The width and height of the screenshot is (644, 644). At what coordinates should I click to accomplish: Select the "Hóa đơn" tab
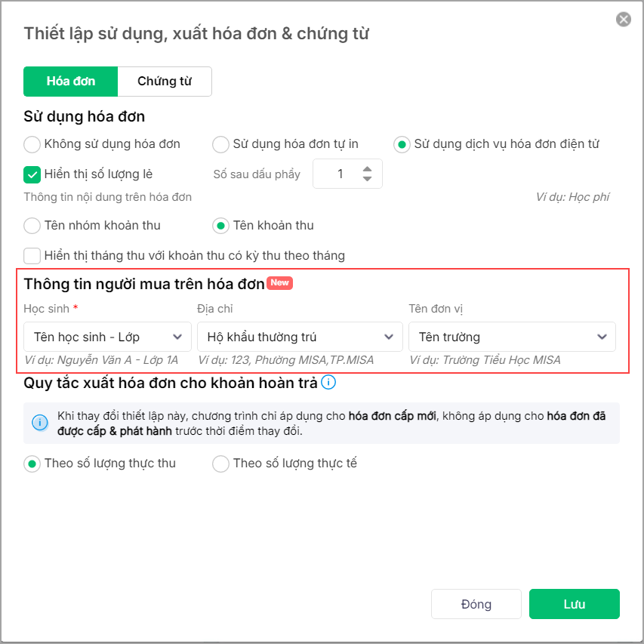tap(71, 82)
